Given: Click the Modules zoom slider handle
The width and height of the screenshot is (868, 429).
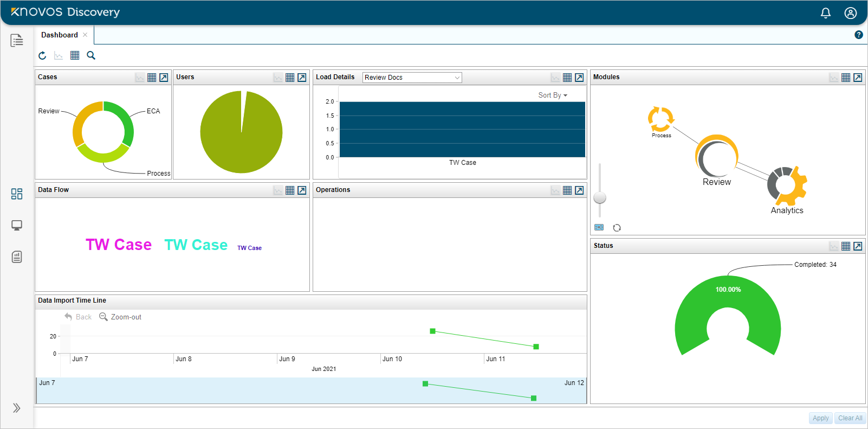Looking at the screenshot, I should (600, 197).
